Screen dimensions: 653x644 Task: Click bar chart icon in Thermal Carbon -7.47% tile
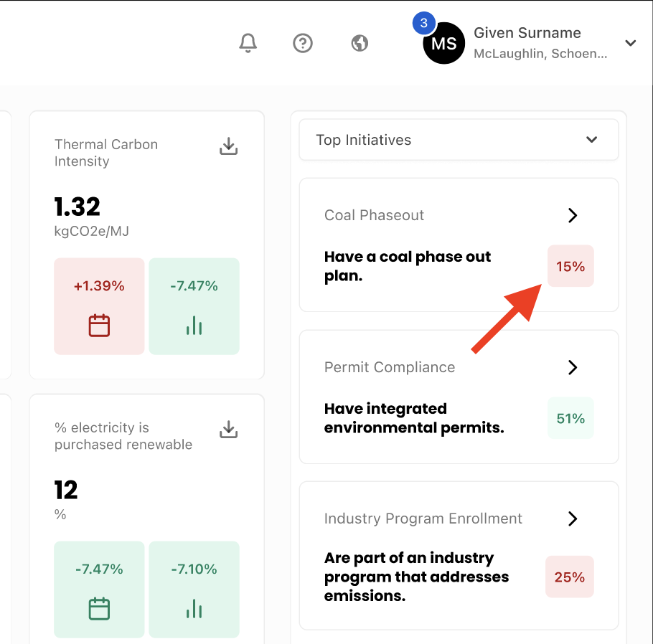coord(194,326)
